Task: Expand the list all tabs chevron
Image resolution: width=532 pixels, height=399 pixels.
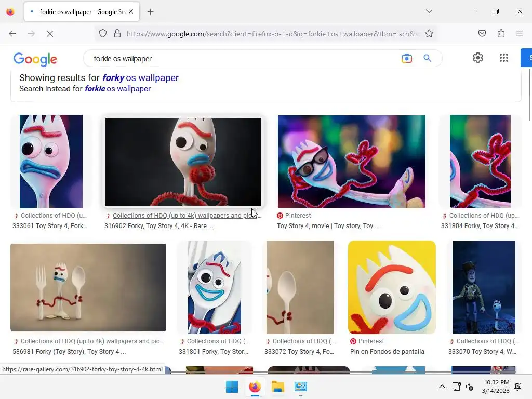Action: tap(429, 11)
